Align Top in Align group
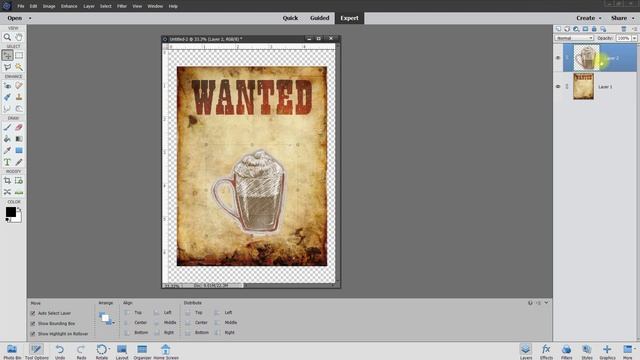The width and height of the screenshot is (640, 360). click(133, 313)
